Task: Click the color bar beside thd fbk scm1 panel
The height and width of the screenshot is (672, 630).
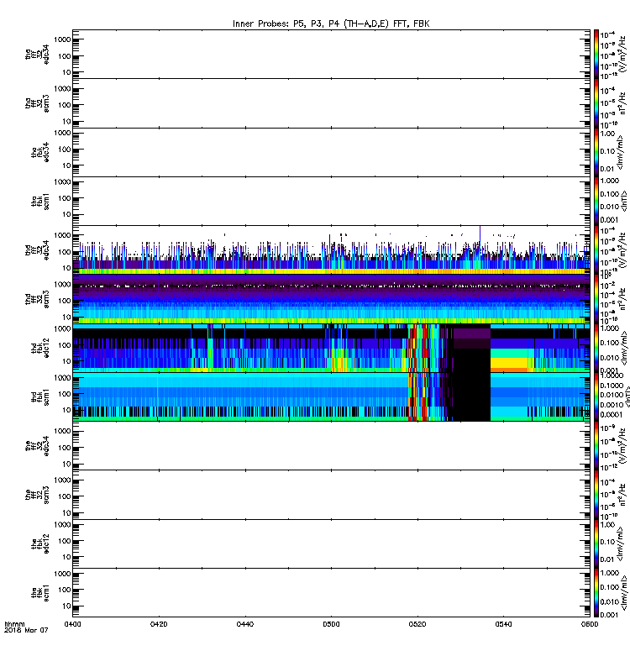Action: pos(596,396)
